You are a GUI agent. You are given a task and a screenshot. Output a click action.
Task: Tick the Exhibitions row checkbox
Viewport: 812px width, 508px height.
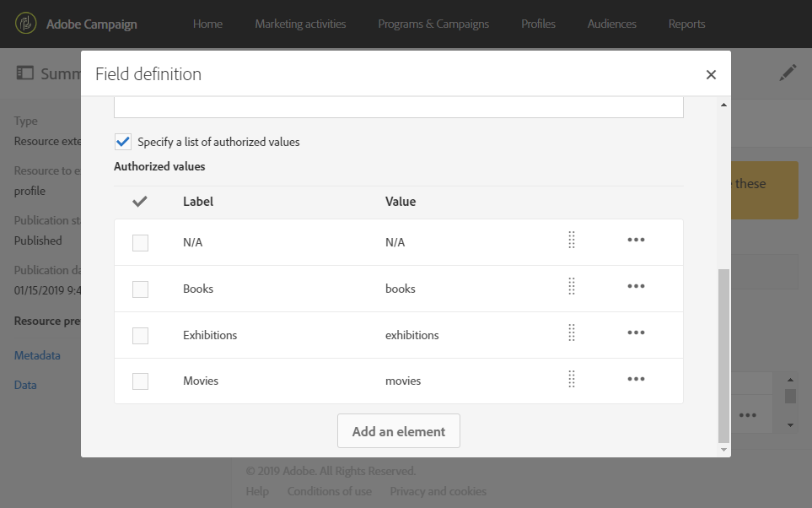pos(140,335)
